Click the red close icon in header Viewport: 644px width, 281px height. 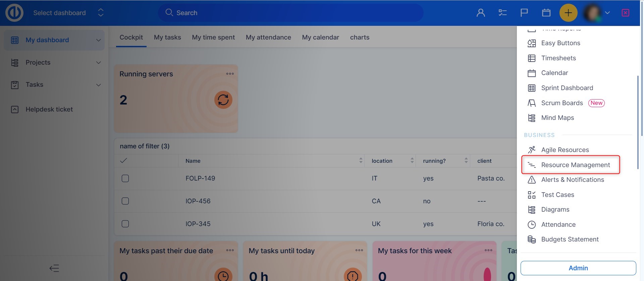(x=625, y=13)
